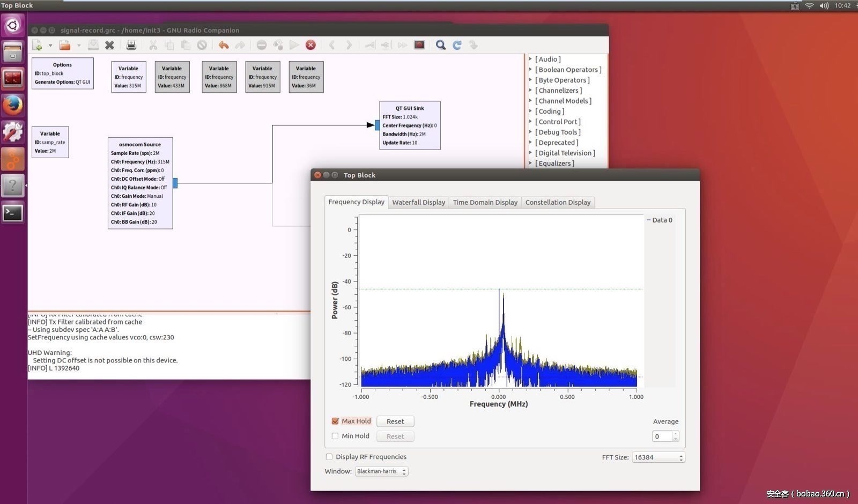Open the FFT Size combo box
Viewport: 858px width, 504px height.
tap(658, 457)
